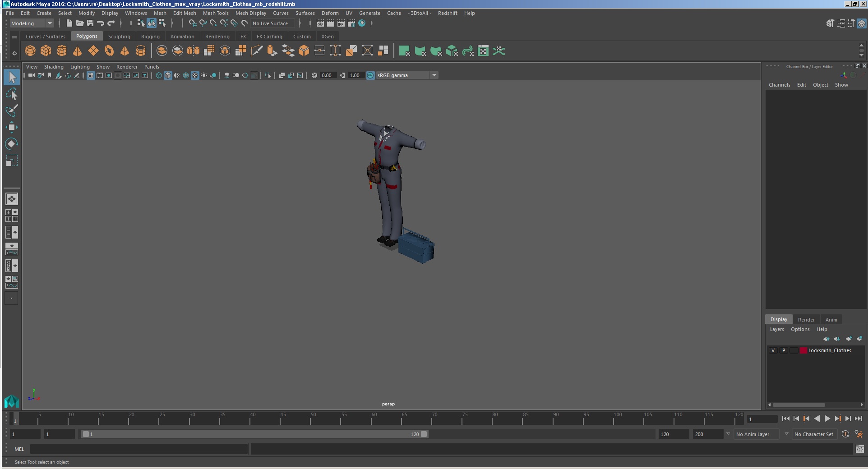Toggle wireframe shading in viewport

(x=159, y=75)
